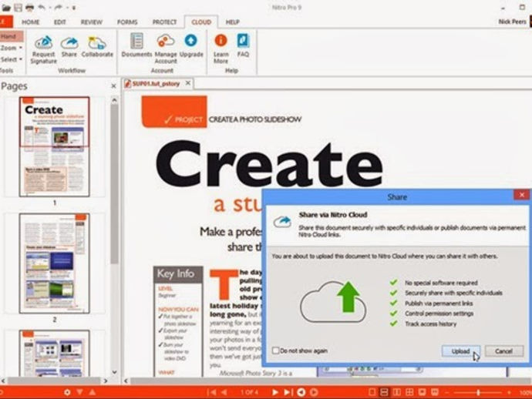Switch to facing pages view icon
Screen dimensions: 532x399
click(x=396, y=392)
